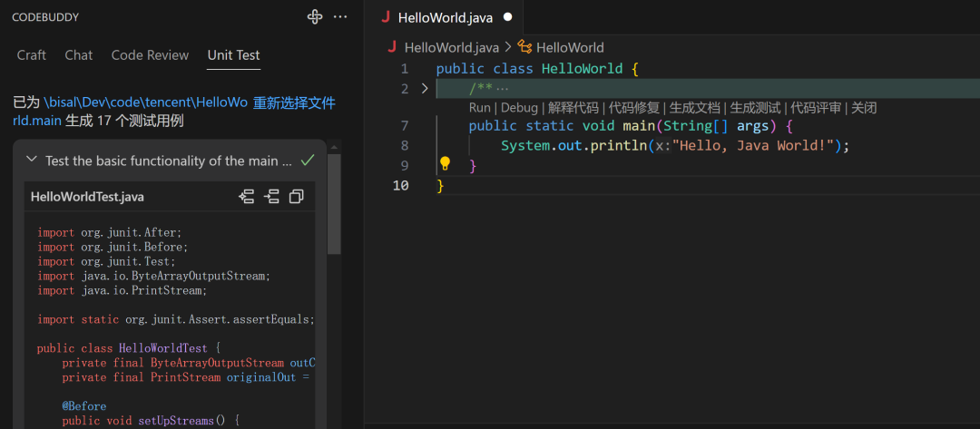This screenshot has height=429, width=980.
Task: Click the unsaved dot on the HelloWorld.java tab
Action: (507, 17)
